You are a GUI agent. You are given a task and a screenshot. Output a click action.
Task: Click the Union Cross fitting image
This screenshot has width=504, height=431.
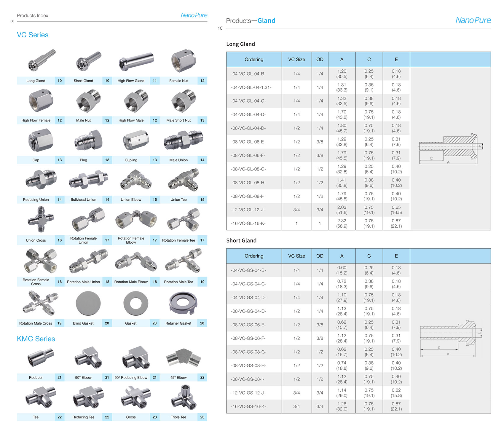click(41, 219)
